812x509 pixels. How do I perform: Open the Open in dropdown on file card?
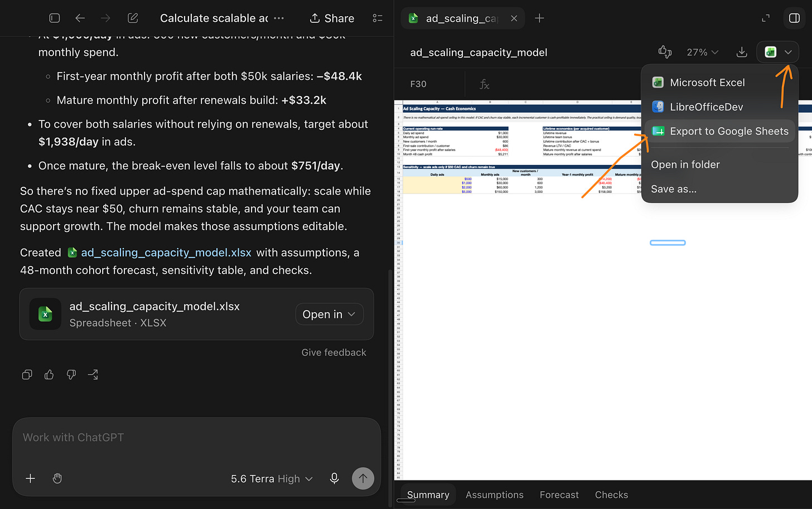(x=329, y=314)
